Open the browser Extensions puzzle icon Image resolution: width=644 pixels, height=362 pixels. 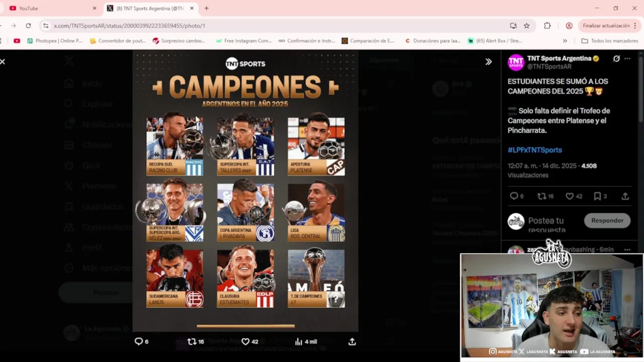coord(547,26)
